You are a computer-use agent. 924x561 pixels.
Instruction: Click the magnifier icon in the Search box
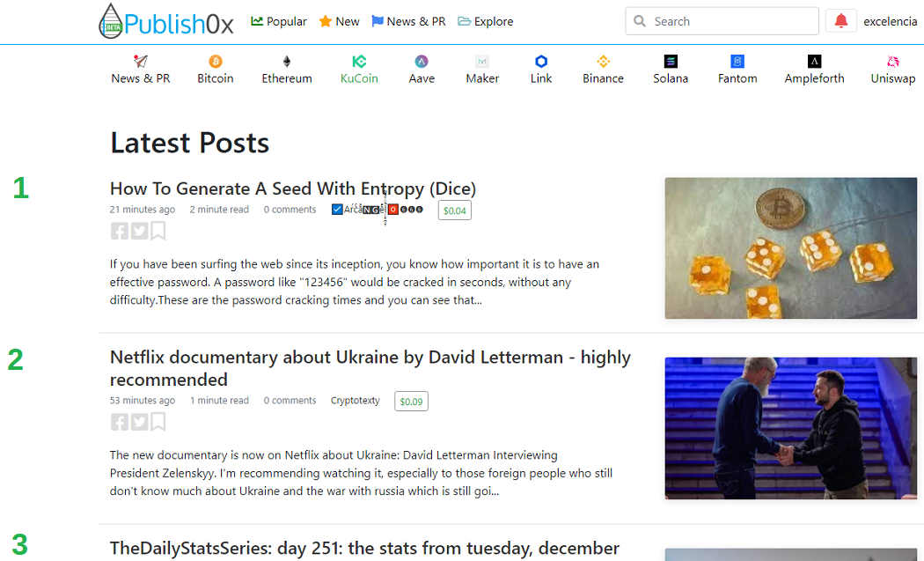coord(640,21)
